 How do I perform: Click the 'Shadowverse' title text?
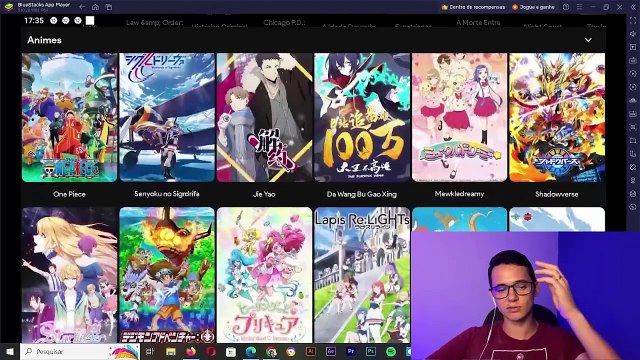[557, 194]
